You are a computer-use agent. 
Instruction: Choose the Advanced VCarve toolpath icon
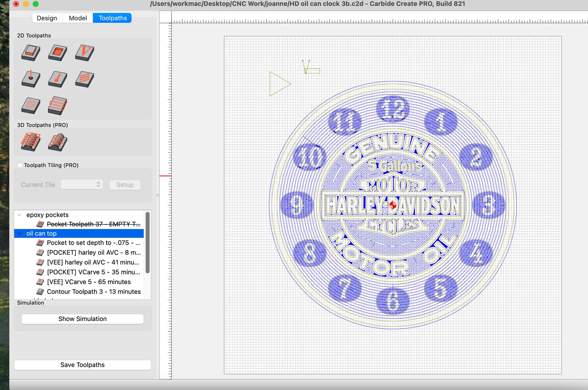(x=31, y=105)
